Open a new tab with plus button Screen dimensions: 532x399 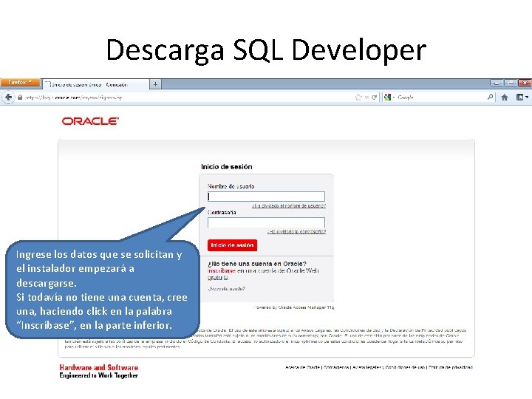coord(155,84)
